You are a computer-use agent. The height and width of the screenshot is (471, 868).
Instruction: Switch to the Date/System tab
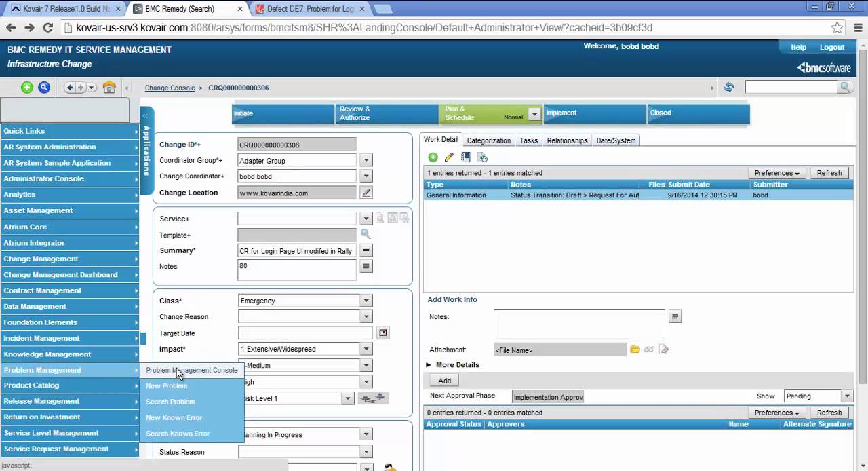[616, 140]
